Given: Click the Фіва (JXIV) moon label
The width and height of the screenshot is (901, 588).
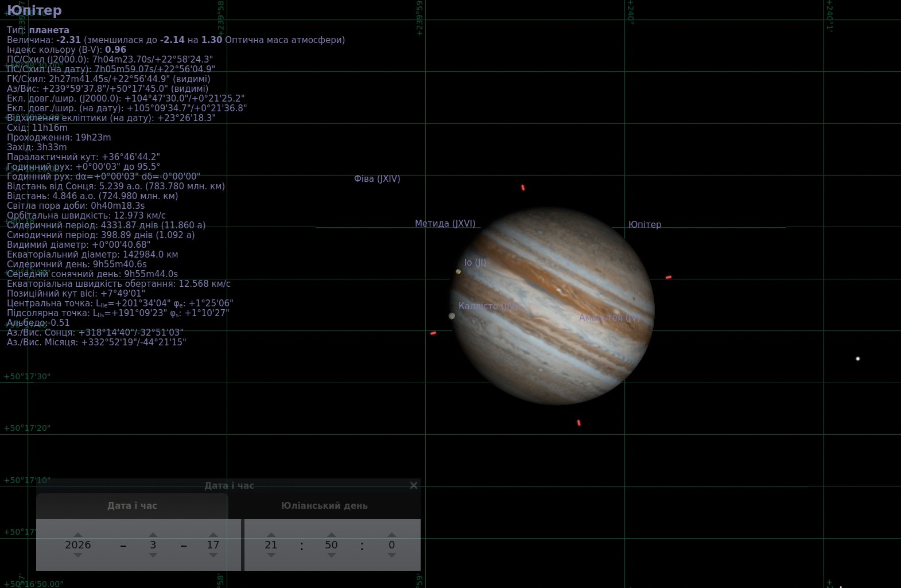Looking at the screenshot, I should pos(377,179).
